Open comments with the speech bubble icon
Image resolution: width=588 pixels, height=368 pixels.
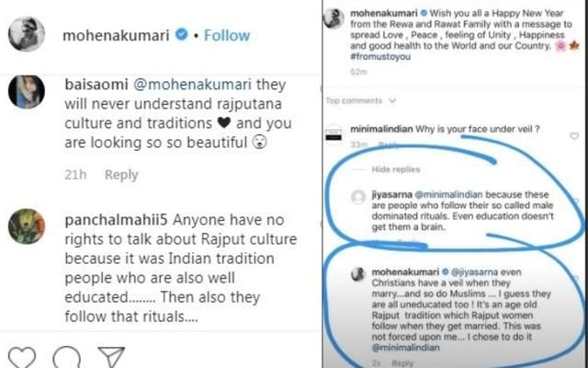point(64,355)
